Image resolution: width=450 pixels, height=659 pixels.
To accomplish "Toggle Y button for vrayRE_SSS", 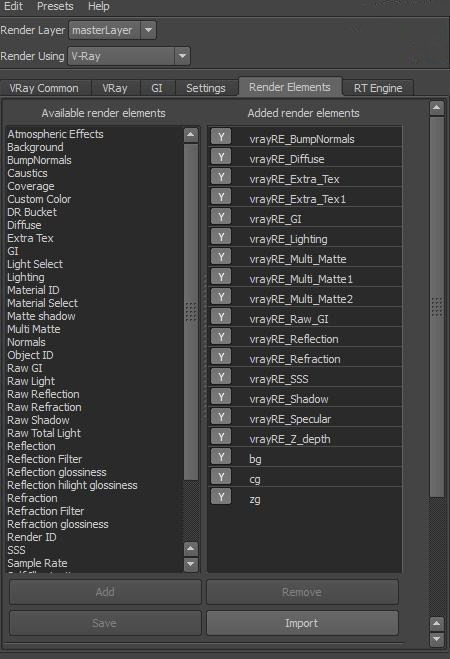I will pos(221,377).
